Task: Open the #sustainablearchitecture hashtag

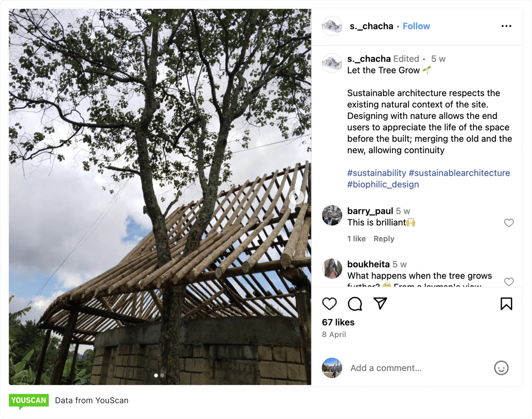Action: [x=459, y=173]
